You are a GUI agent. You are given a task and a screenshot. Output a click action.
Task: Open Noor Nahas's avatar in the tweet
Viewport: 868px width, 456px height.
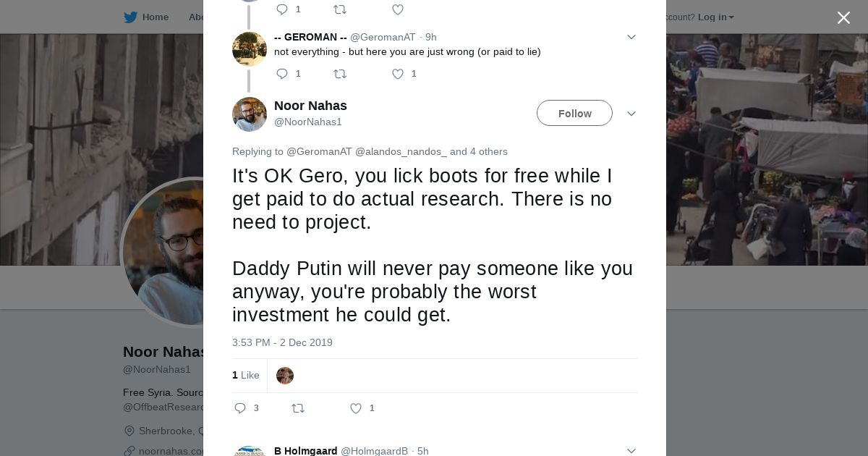coord(250,114)
